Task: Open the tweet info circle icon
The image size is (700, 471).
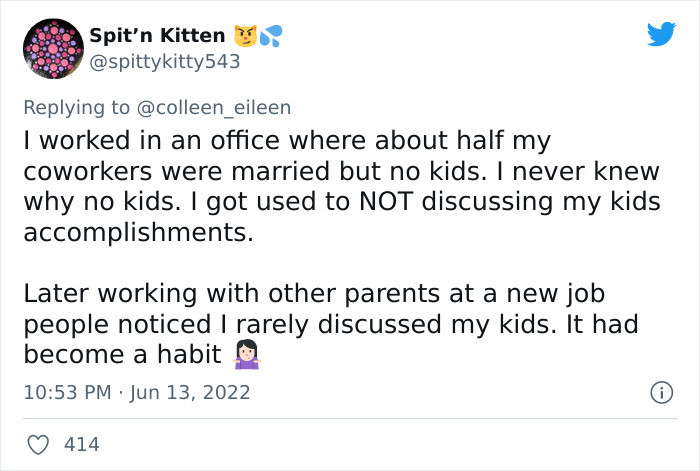Action: (x=660, y=393)
